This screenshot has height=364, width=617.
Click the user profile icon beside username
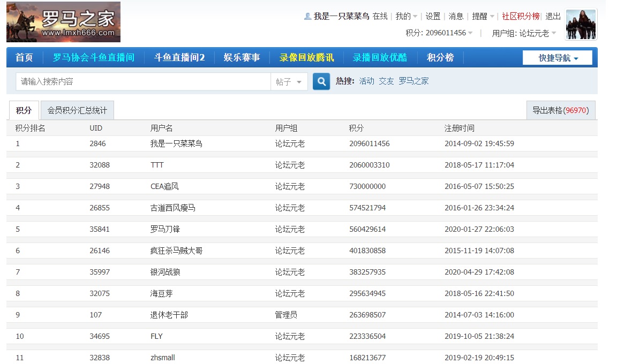(307, 17)
